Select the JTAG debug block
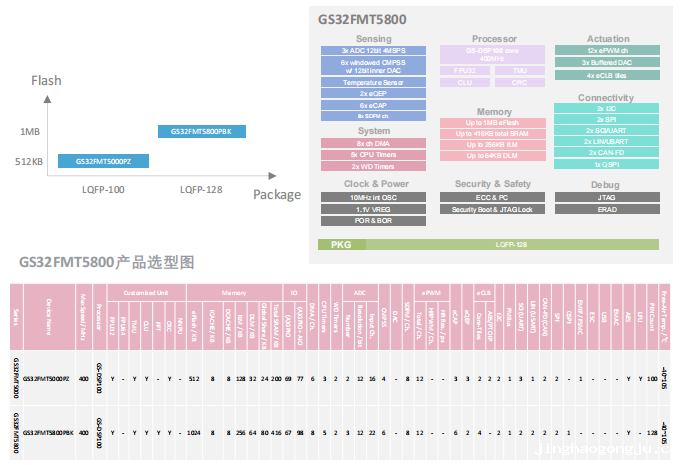 (x=607, y=197)
